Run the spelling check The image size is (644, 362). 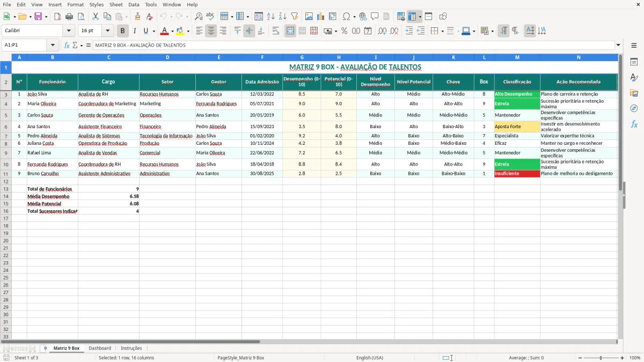click(210, 17)
